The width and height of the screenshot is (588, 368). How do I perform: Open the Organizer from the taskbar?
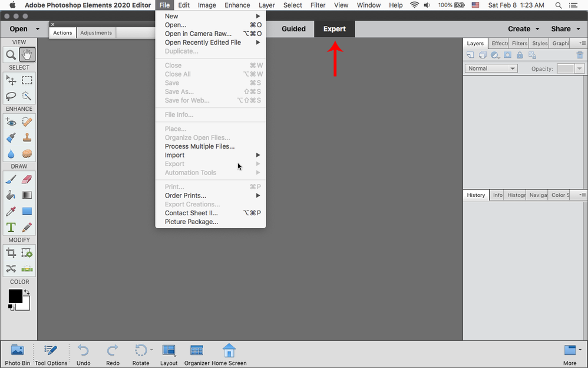[x=197, y=355]
